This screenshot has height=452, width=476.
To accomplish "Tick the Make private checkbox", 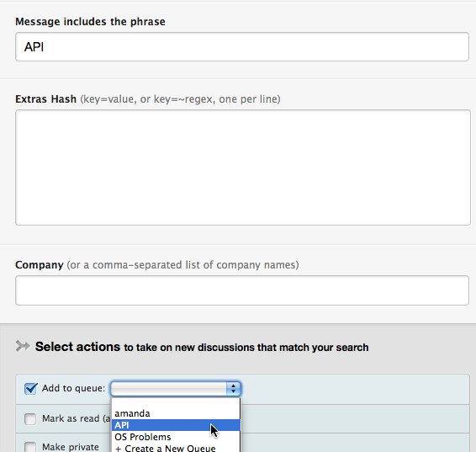I will pos(30,447).
